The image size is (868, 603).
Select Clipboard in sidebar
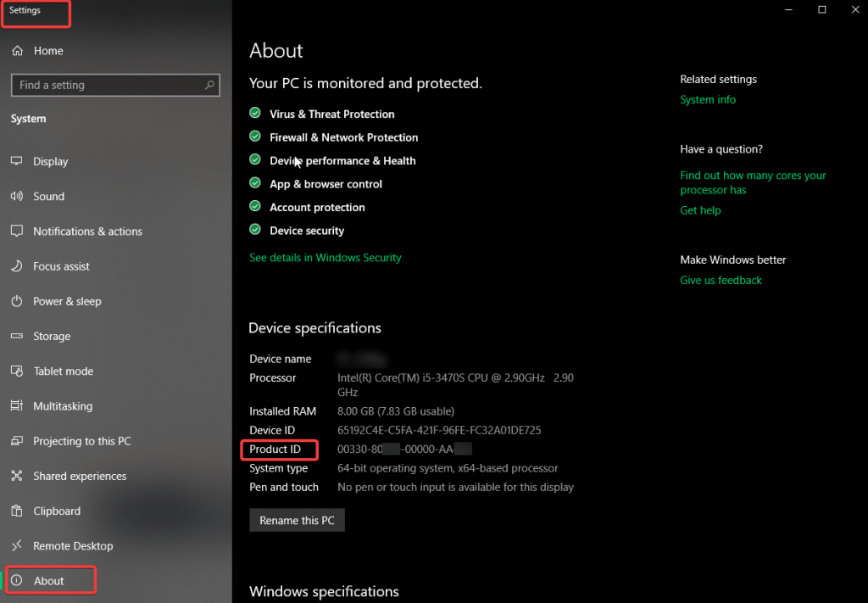pyautogui.click(x=57, y=511)
